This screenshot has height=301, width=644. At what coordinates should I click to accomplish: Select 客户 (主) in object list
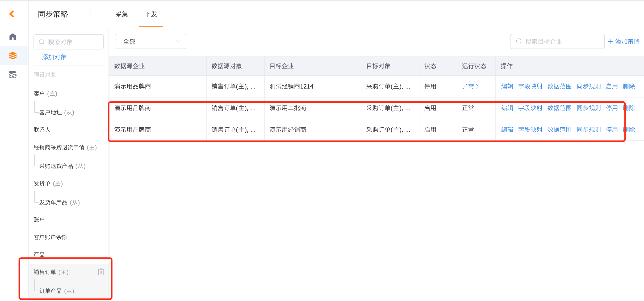click(45, 94)
